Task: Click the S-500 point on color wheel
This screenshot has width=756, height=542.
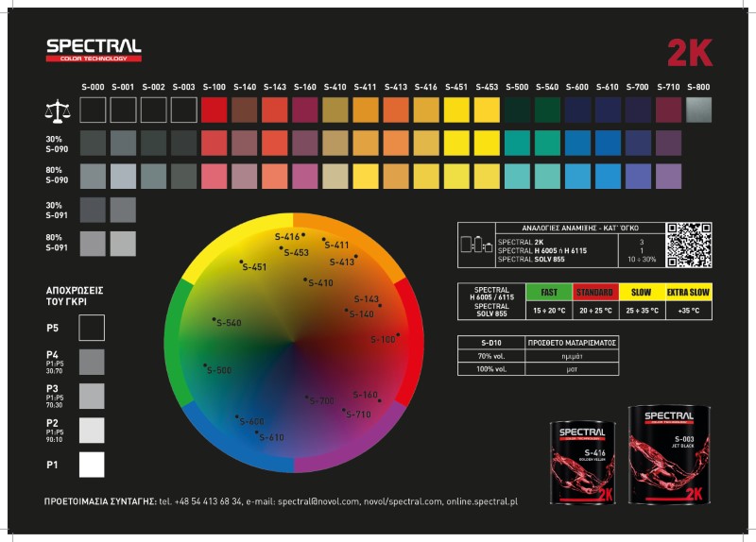Action: click(x=205, y=365)
